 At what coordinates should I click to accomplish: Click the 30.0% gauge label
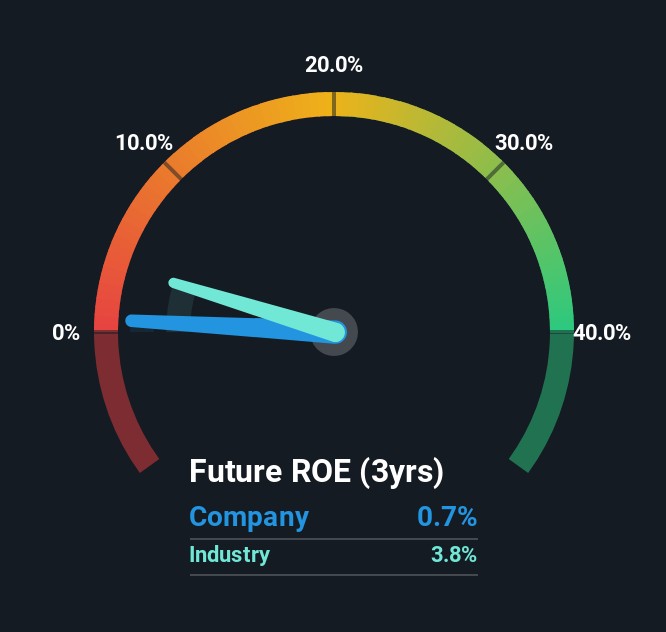[524, 142]
